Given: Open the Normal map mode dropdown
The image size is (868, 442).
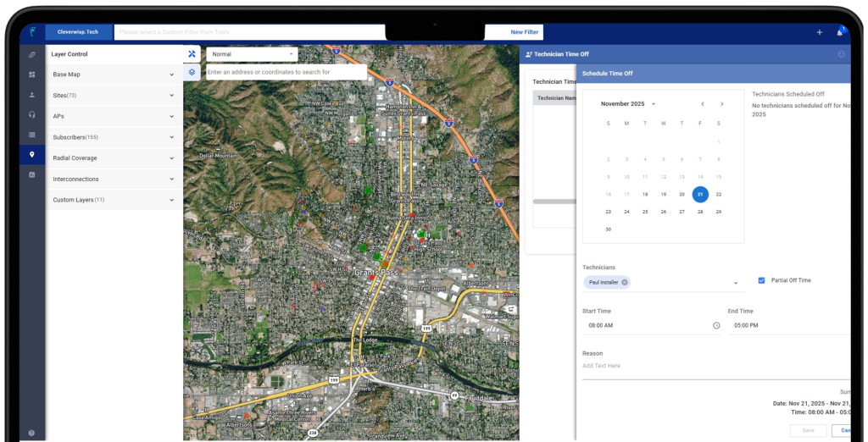Looking at the screenshot, I should pos(252,54).
